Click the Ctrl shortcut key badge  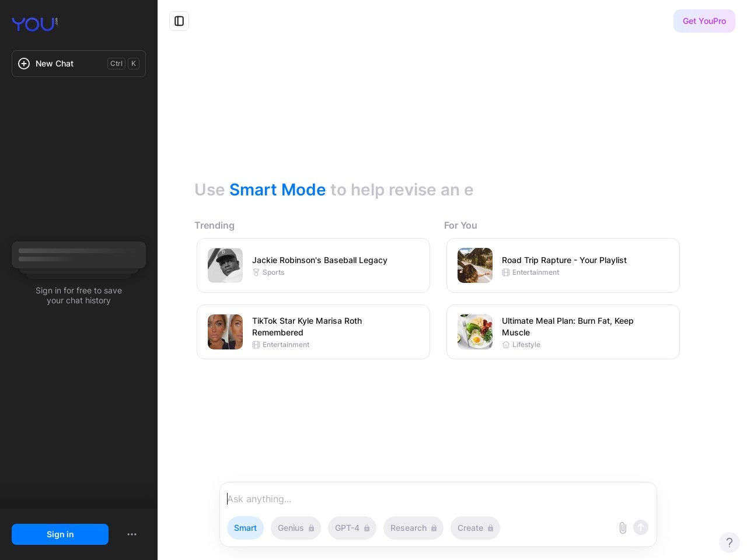(117, 64)
